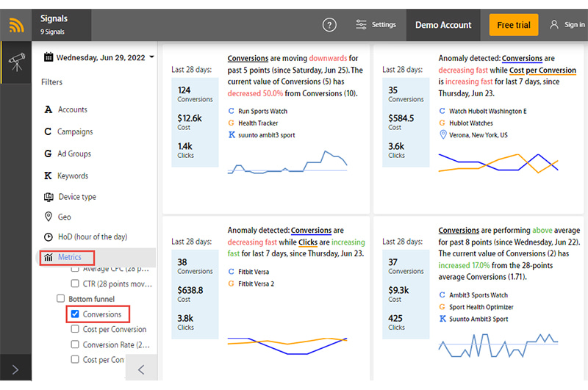Click the orange Signals feed logo icon

[x=16, y=25]
